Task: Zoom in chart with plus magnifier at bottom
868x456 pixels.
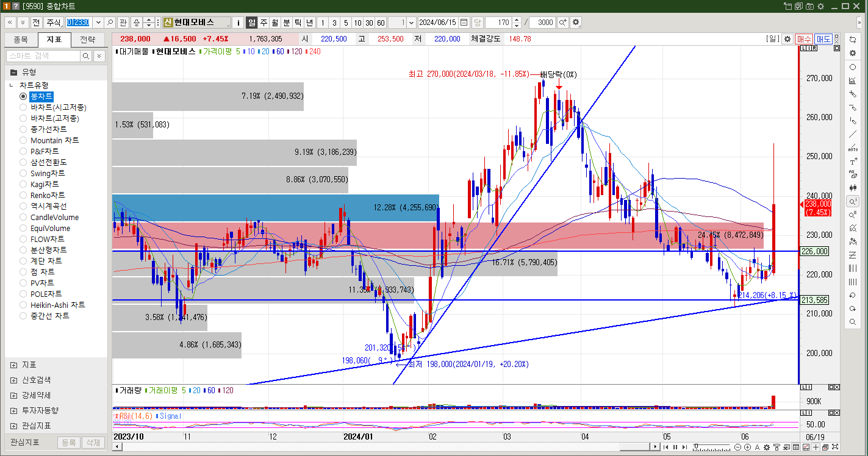Action: [747, 447]
